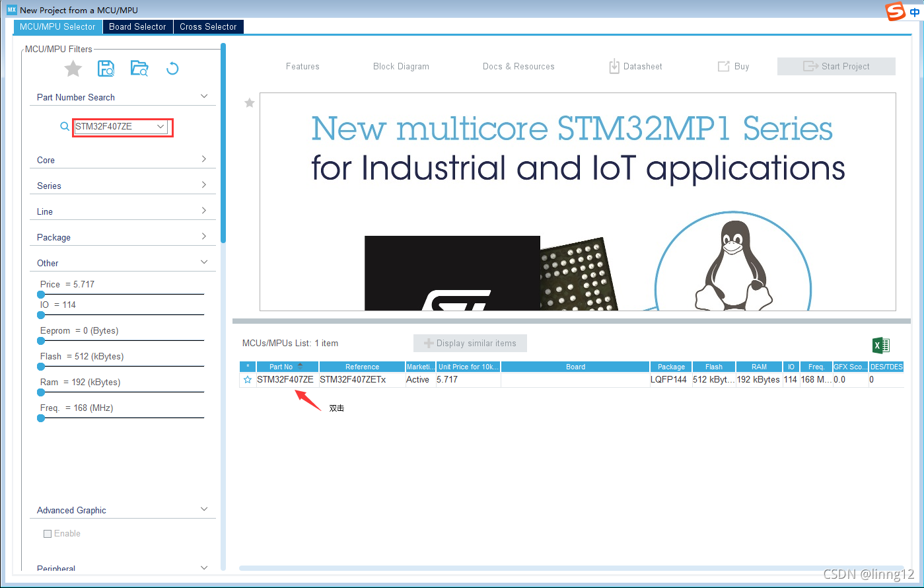This screenshot has height=588, width=924.
Task: Reset all filters with the refresh icon
Action: [172, 68]
